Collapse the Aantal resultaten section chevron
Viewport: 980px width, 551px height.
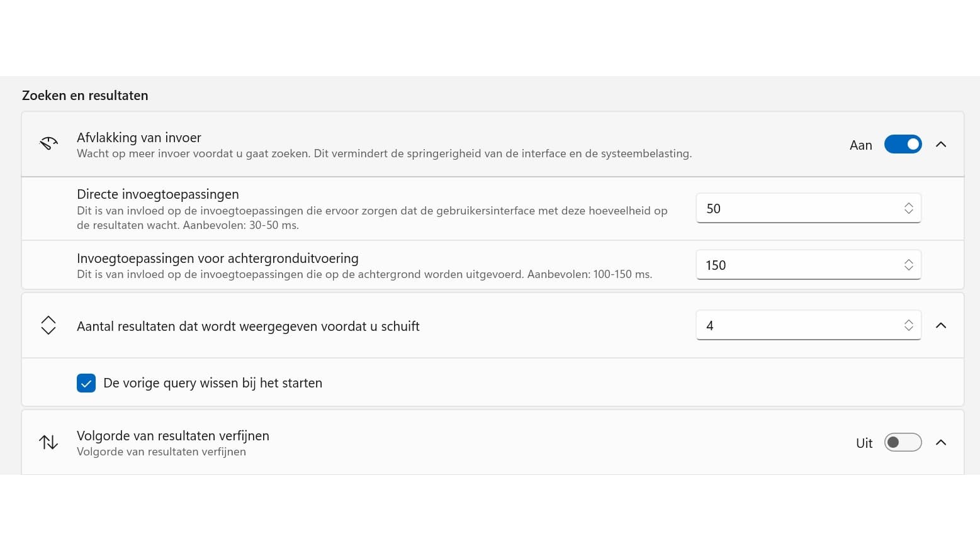pos(941,325)
